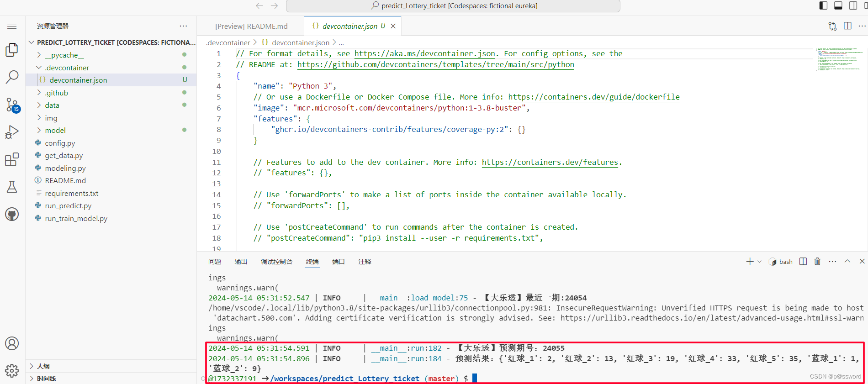Follow the containers.dev/features link
The image size is (868, 384).
[550, 163]
